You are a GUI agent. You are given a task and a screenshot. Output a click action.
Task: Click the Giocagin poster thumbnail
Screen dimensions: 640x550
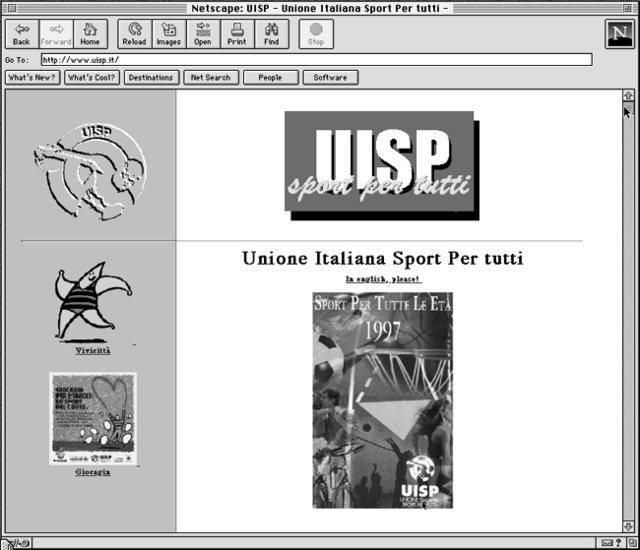[93, 419]
